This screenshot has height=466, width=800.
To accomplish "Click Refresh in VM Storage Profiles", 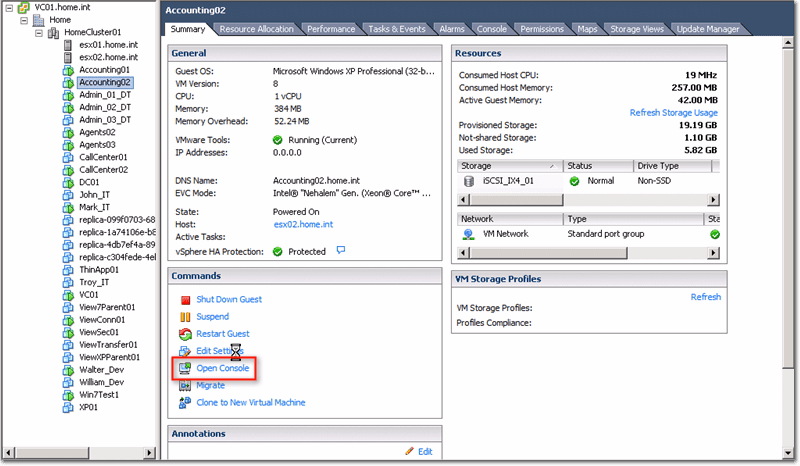I will pos(706,297).
